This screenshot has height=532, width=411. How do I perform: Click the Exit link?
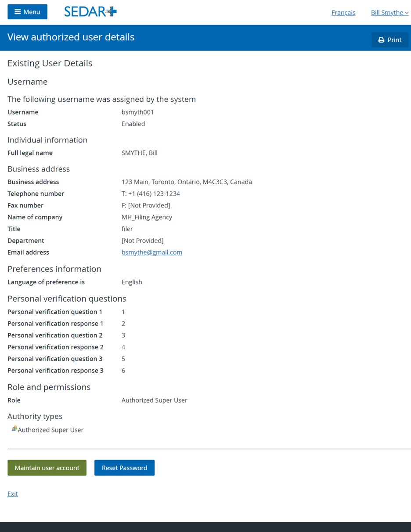13,494
